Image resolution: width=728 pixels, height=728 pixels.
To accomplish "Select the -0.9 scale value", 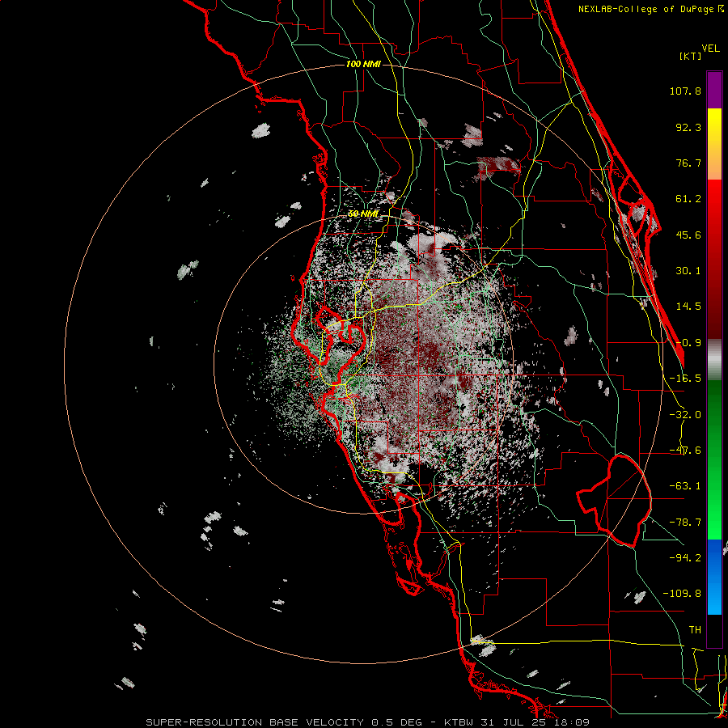I will pyautogui.click(x=688, y=343).
